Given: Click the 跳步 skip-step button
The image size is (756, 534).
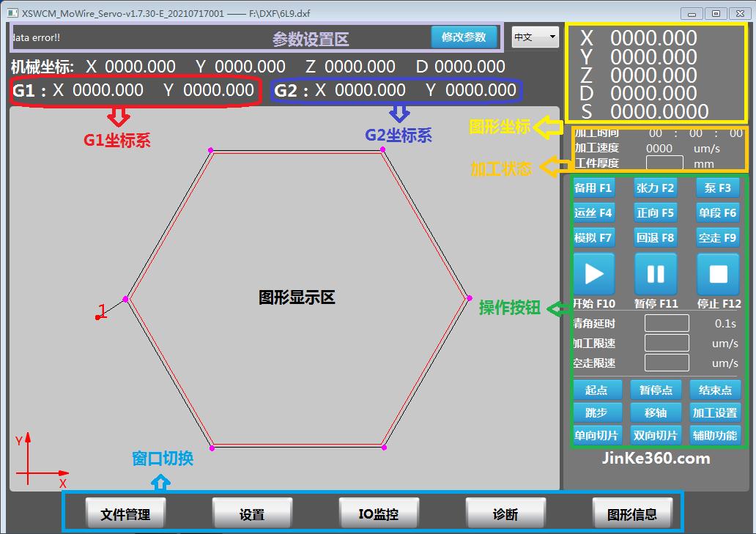Looking at the screenshot, I should tap(597, 412).
